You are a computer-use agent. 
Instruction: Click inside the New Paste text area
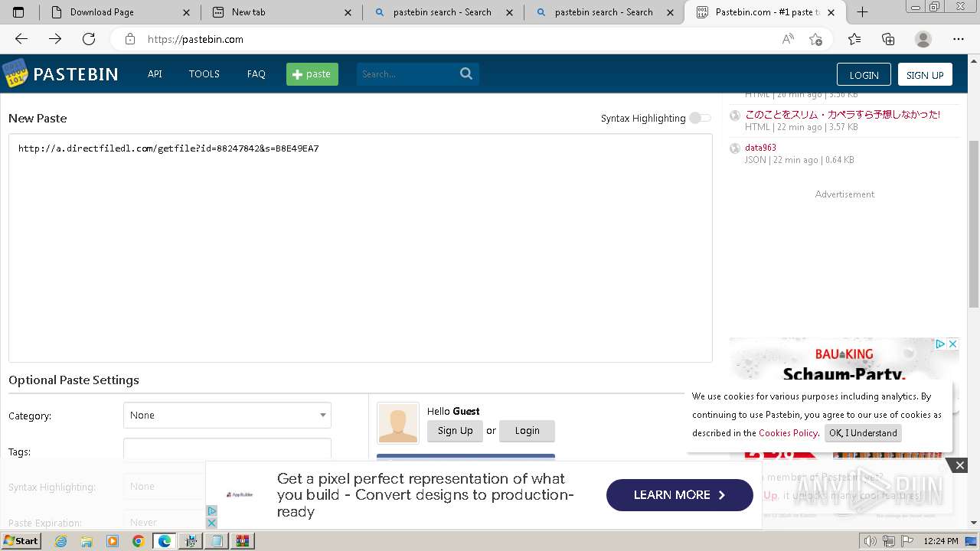(x=361, y=248)
